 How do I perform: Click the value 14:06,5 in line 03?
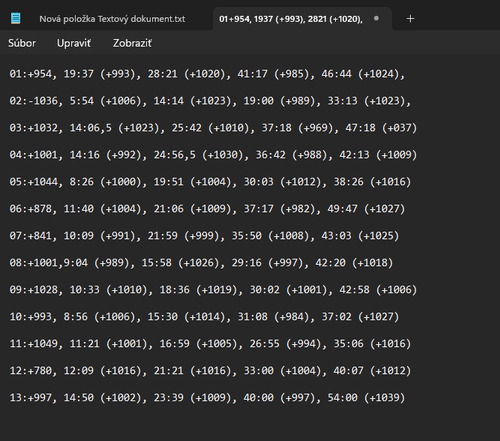[x=91, y=128]
